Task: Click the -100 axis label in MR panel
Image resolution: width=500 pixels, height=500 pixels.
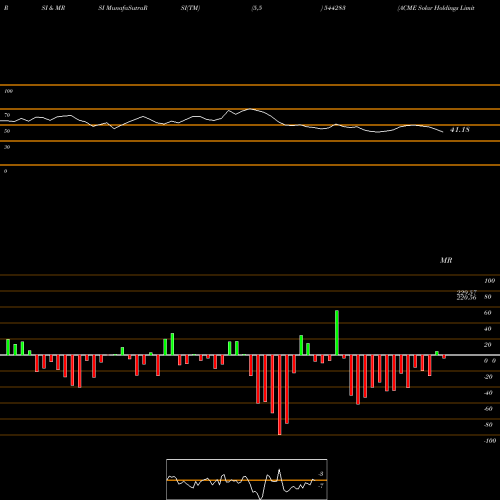Action: coord(490,441)
